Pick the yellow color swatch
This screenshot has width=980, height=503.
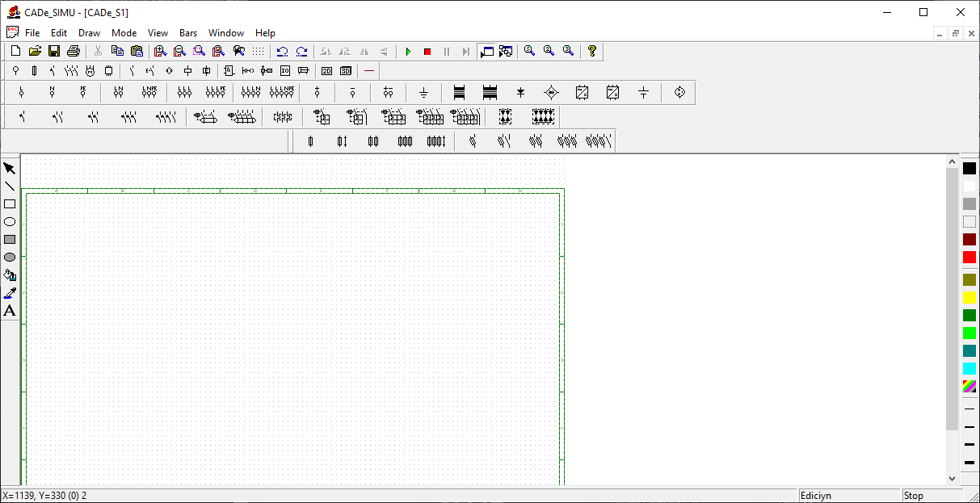969,298
